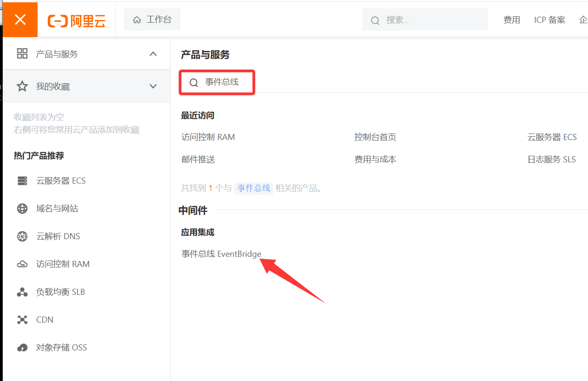
Task: Open 邮件推送 from recent visits
Action: (198, 159)
